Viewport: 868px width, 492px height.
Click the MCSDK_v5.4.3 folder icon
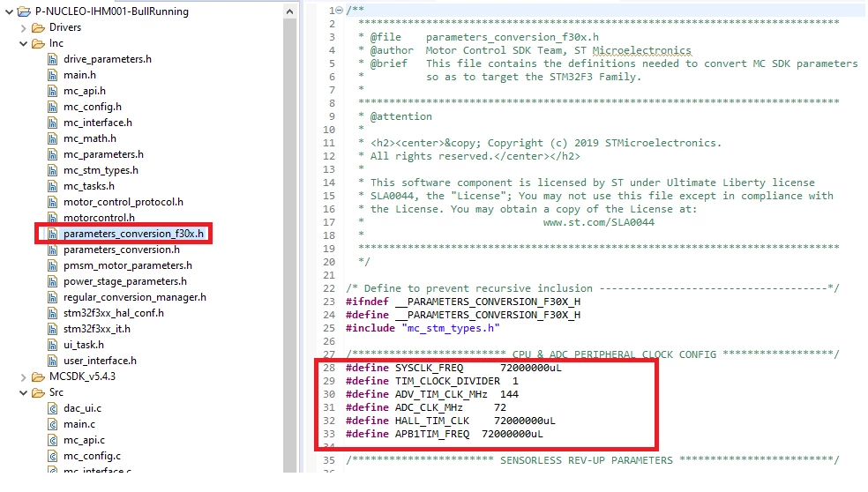click(x=38, y=376)
